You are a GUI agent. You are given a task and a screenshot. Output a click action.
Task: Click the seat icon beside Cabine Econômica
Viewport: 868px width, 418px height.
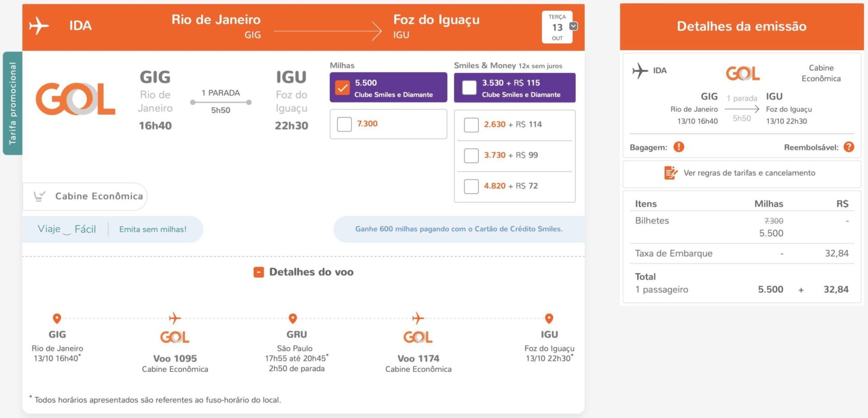click(40, 196)
